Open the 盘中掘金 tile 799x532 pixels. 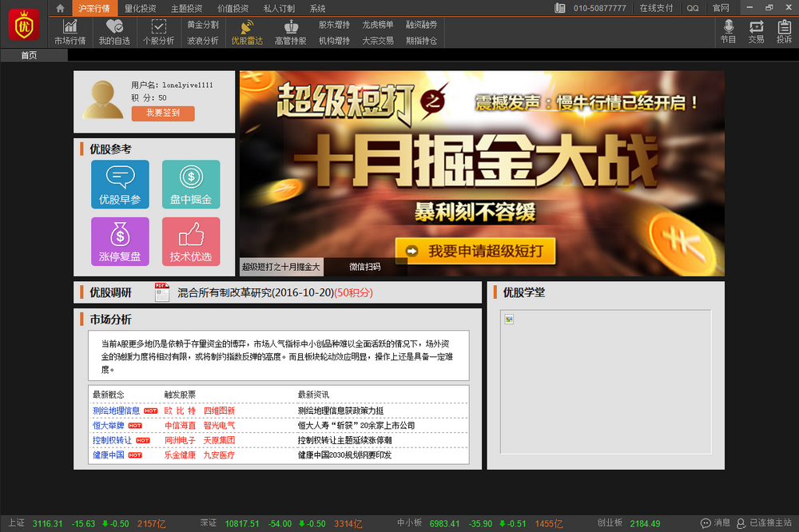pos(191,185)
